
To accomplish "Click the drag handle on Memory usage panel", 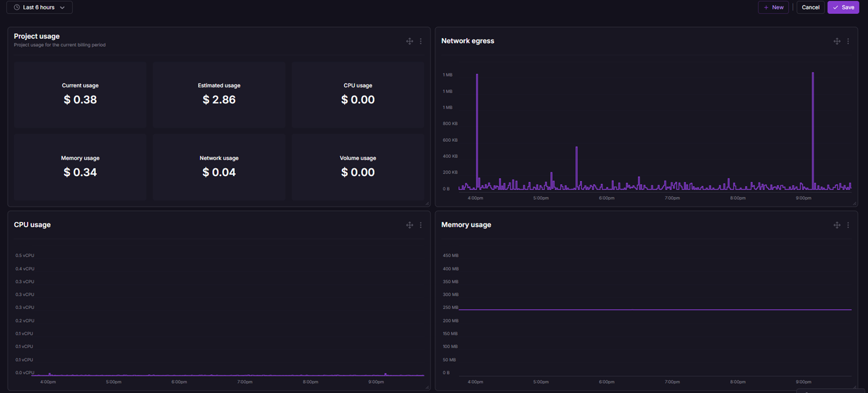I will click(837, 225).
